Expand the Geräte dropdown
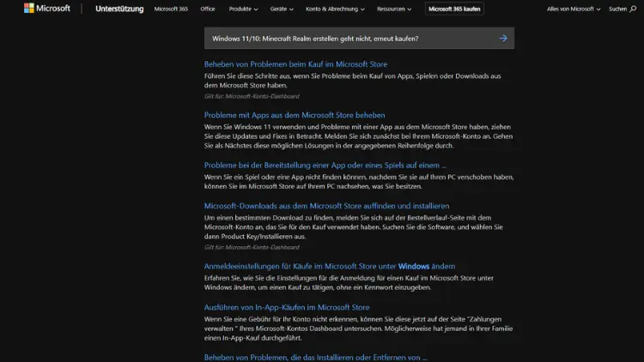Screen dimensions: 644x362 coord(282,9)
